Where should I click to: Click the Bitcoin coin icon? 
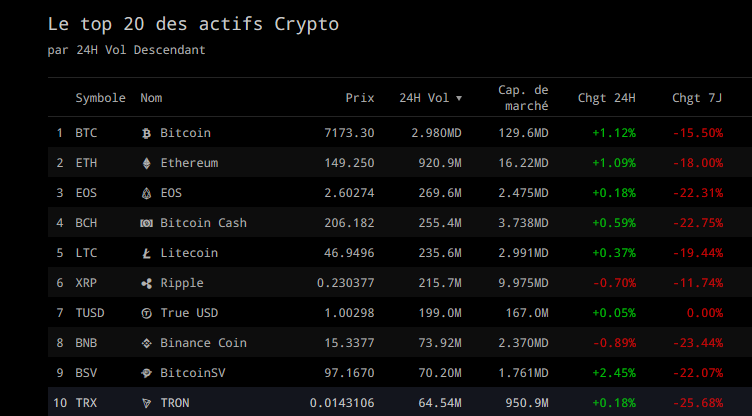(146, 133)
